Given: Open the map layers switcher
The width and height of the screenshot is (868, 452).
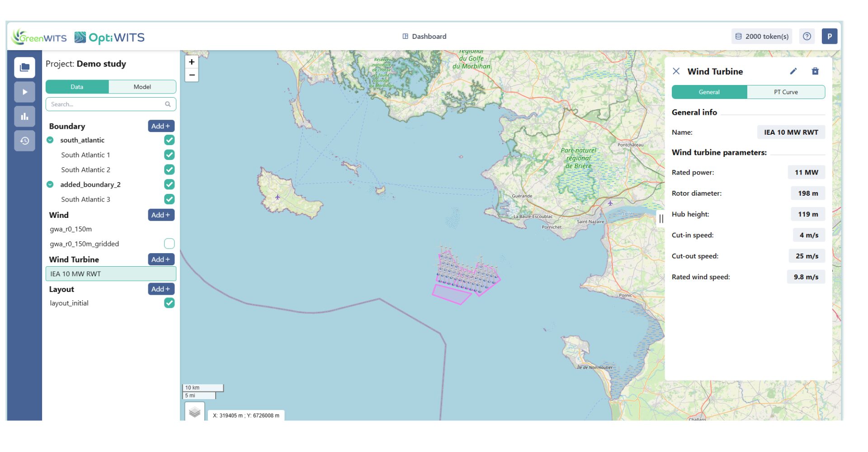Looking at the screenshot, I should tap(195, 412).
